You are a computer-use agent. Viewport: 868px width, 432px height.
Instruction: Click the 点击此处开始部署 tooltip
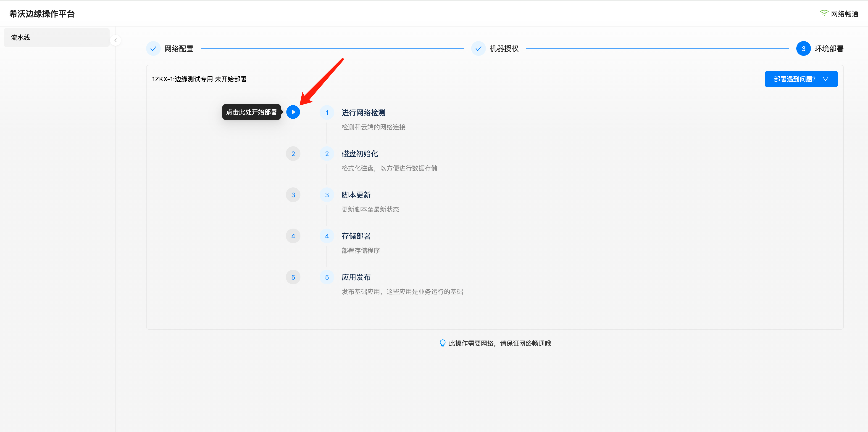[x=251, y=112]
